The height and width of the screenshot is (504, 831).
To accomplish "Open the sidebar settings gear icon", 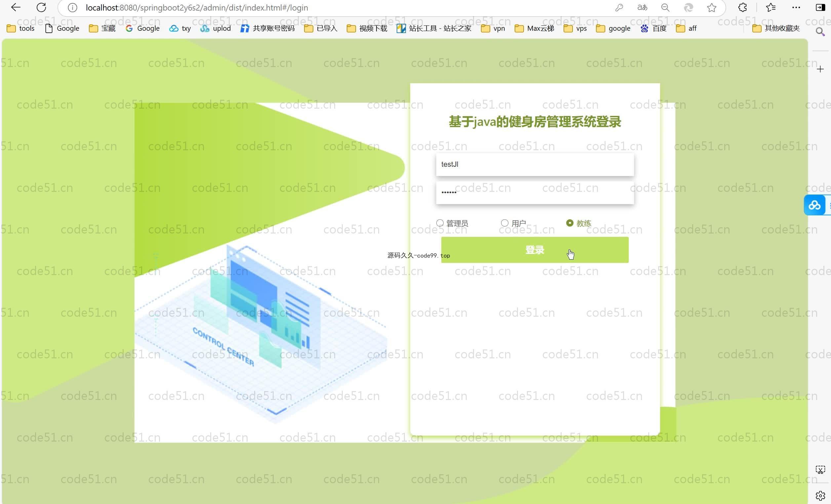I will point(820,495).
